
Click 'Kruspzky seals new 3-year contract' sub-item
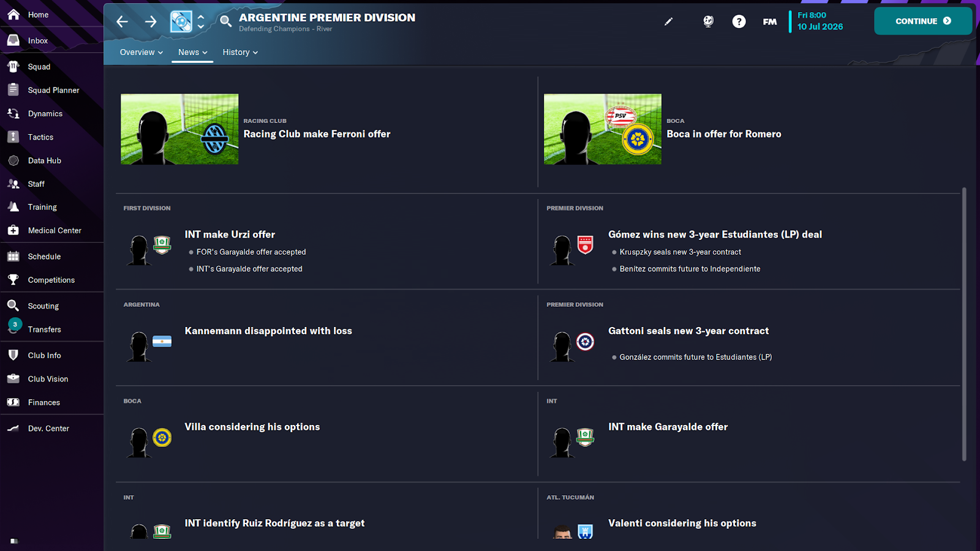tap(680, 252)
